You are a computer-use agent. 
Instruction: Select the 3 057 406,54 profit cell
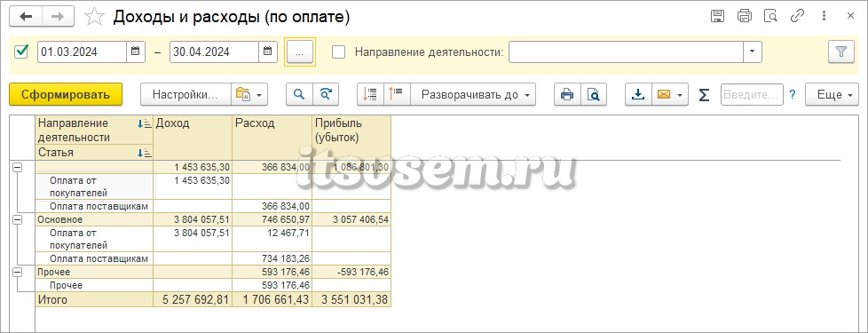pos(351,220)
